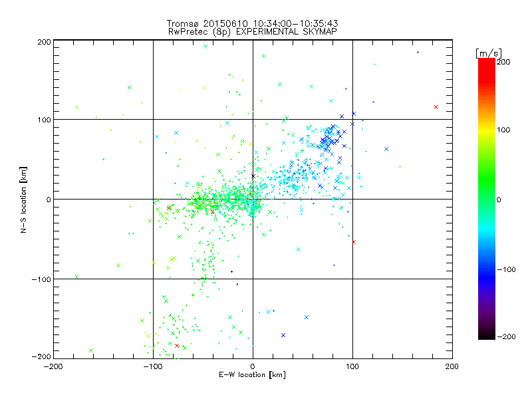Click the 'N-S location [km]' axis label
The width and height of the screenshot is (532, 399).
(23, 200)
